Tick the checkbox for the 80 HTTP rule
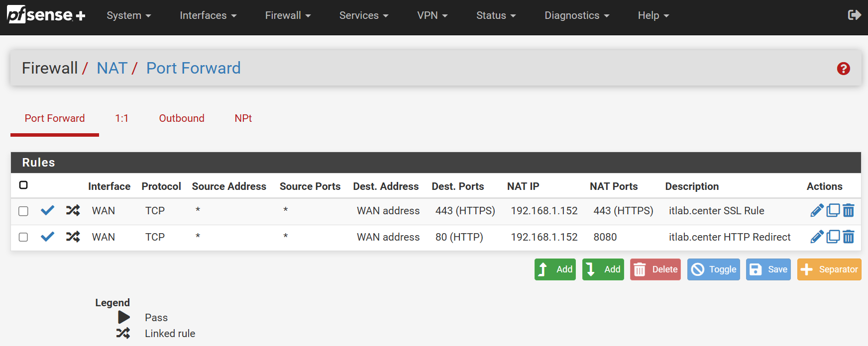 (23, 237)
